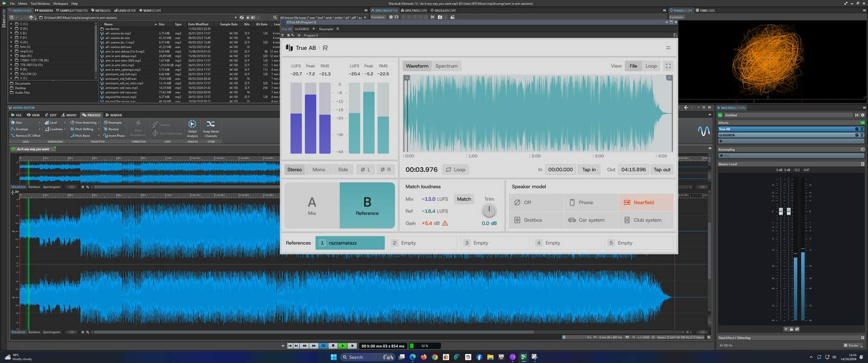
Task: Adjust the Trim knob
Action: [489, 211]
